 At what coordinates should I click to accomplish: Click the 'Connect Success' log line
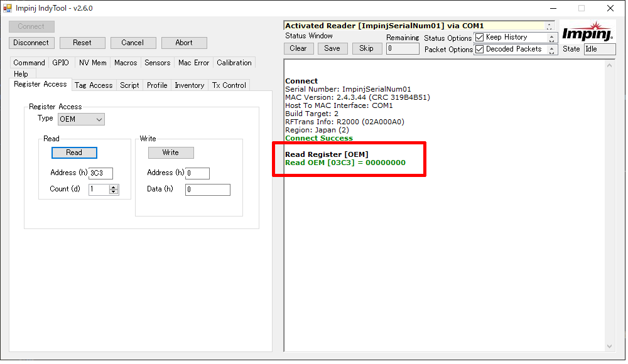click(319, 139)
